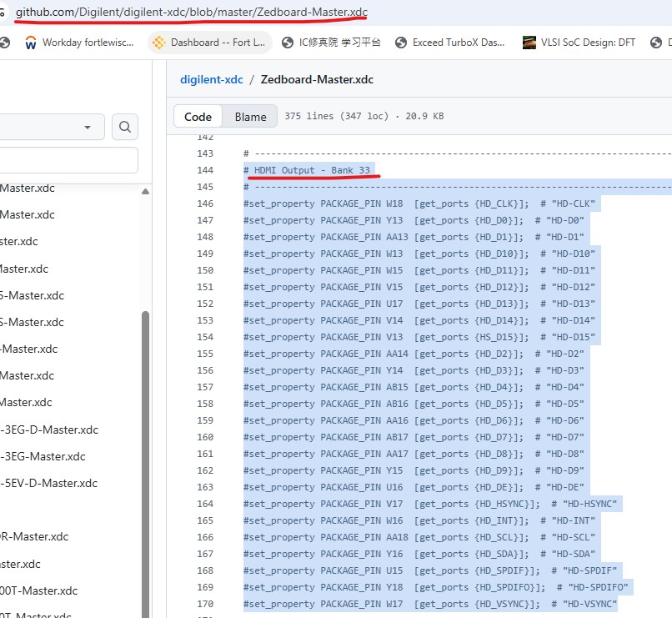Screen dimensions: 672x618
Task: Click the GitHub URL in address bar
Action: 191,13
